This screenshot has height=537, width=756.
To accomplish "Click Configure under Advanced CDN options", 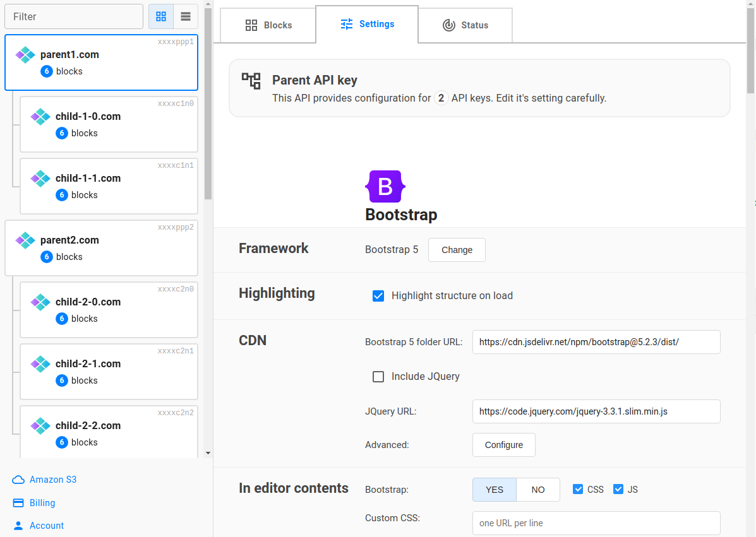I will tap(503, 445).
